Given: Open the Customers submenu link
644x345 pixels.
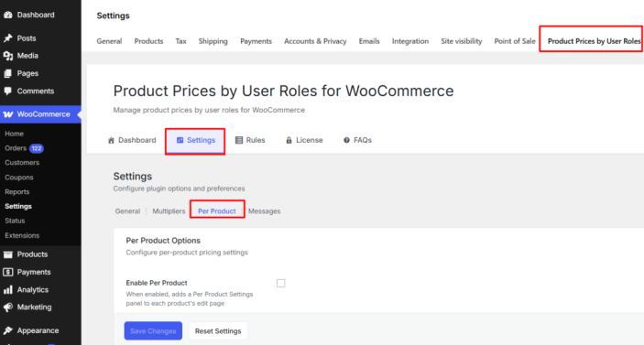Looking at the screenshot, I should point(22,163).
